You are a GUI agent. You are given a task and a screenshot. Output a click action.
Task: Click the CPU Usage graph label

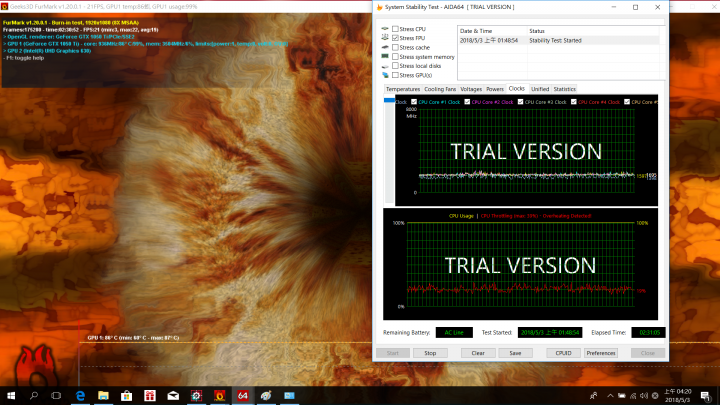461,216
